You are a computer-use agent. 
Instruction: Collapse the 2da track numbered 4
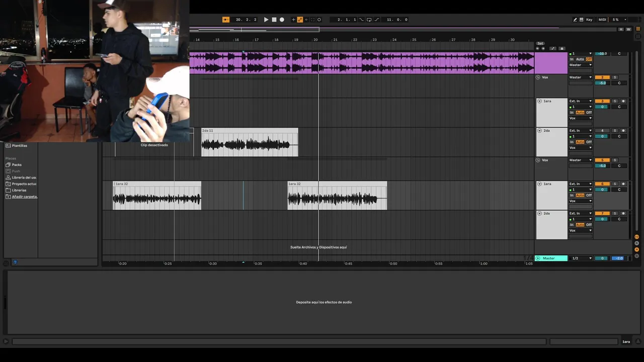click(539, 131)
